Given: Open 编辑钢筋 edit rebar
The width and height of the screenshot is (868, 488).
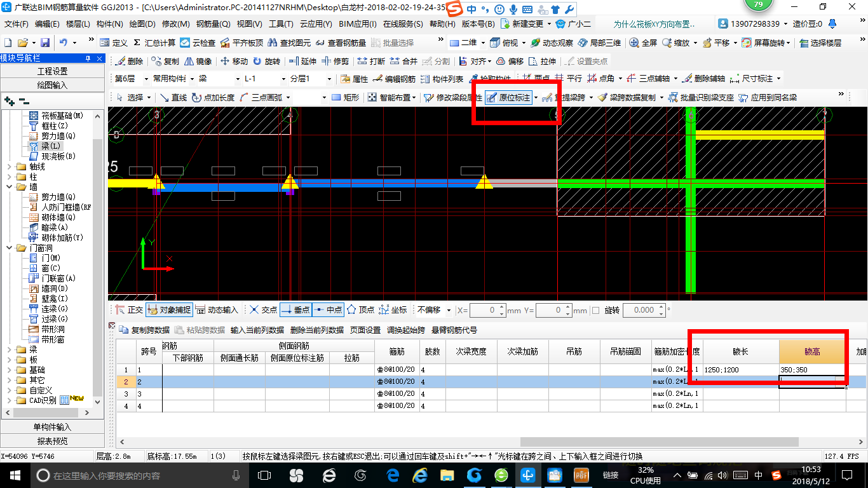Looking at the screenshot, I should [394, 79].
